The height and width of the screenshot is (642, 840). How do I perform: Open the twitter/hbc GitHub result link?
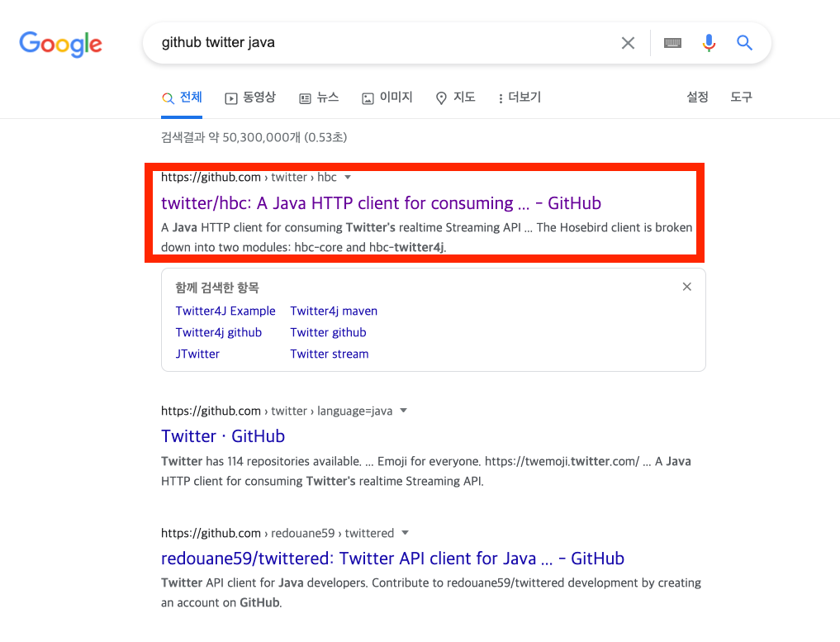pyautogui.click(x=381, y=203)
